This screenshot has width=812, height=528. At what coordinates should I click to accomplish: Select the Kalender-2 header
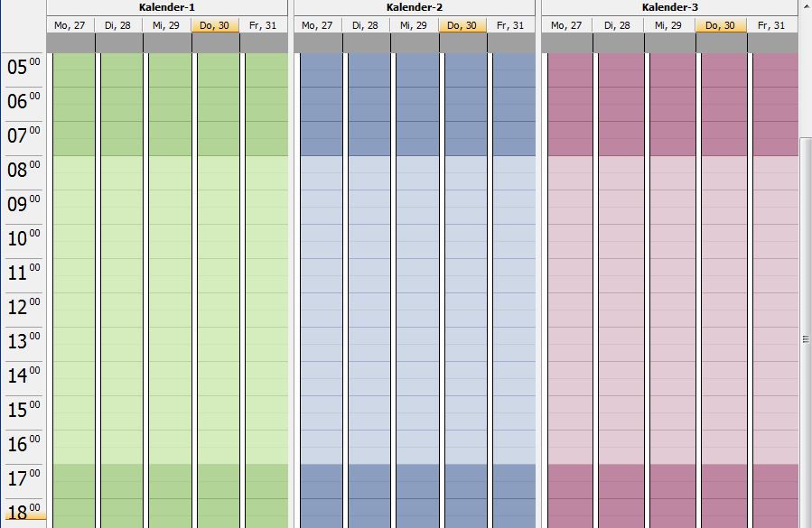[415, 7]
